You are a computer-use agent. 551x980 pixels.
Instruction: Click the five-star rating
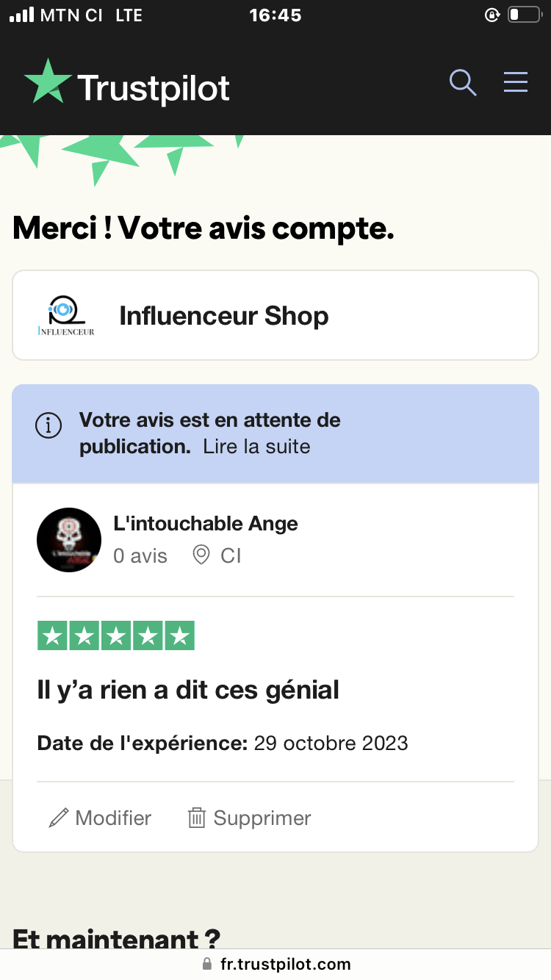click(x=116, y=635)
